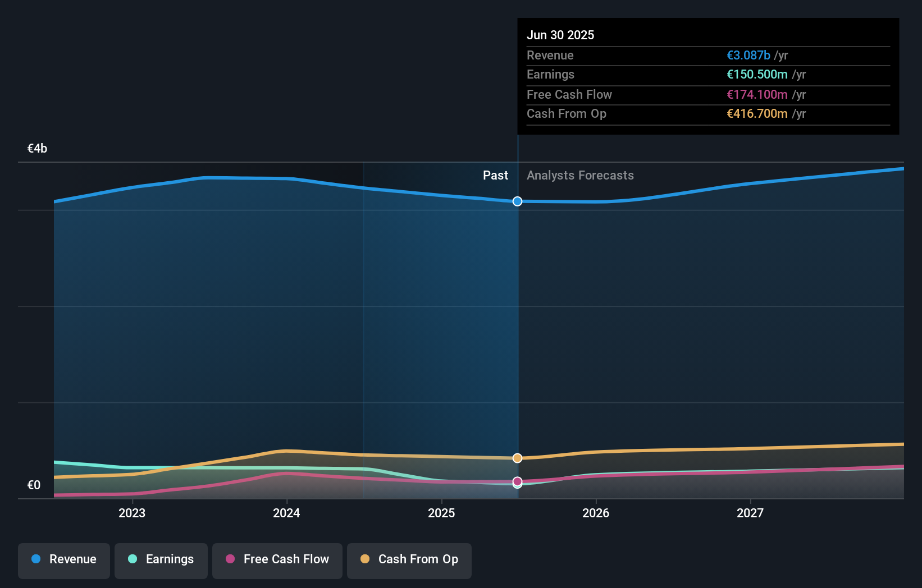Select the Revenue data point marker on the chart
922x588 pixels.
point(517,201)
